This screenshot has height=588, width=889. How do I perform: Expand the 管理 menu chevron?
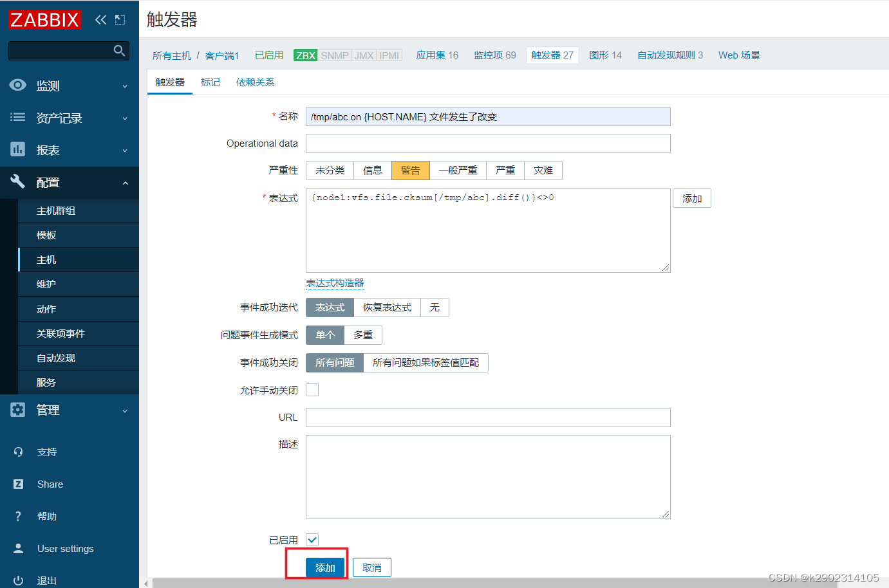[125, 411]
